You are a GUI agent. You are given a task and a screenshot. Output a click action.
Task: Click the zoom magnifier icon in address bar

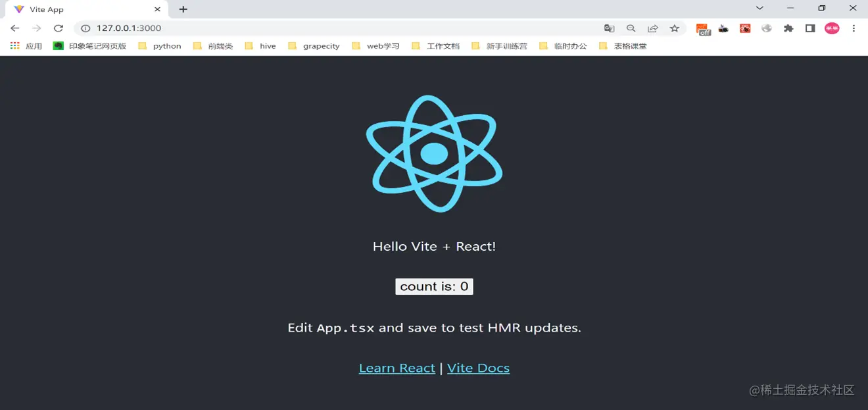pyautogui.click(x=631, y=28)
